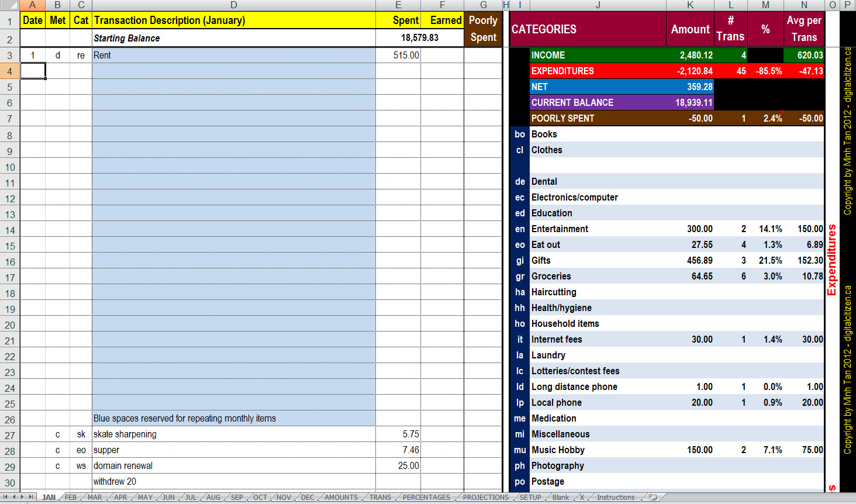Open the FEB sheet tab
Viewport: 856px width, 504px height.
click(71, 498)
